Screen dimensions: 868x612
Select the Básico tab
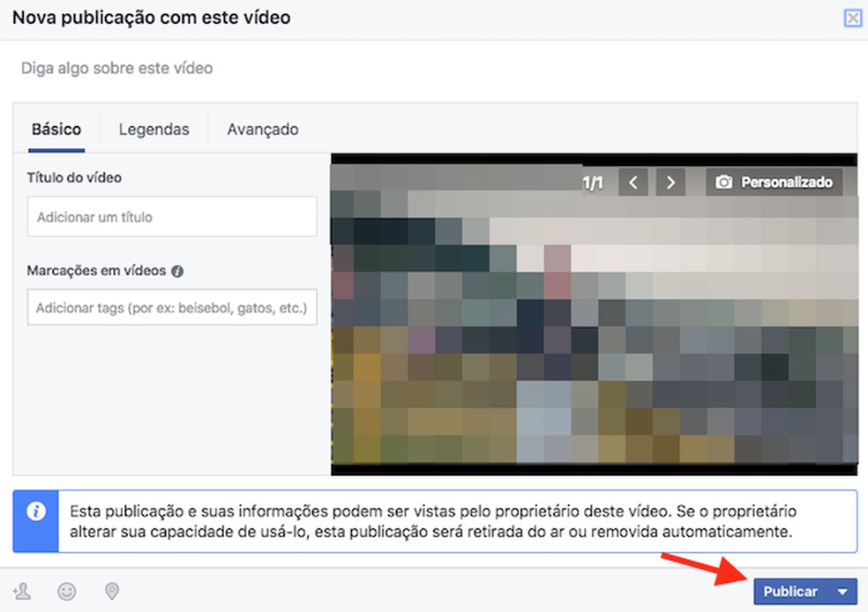coord(56,129)
